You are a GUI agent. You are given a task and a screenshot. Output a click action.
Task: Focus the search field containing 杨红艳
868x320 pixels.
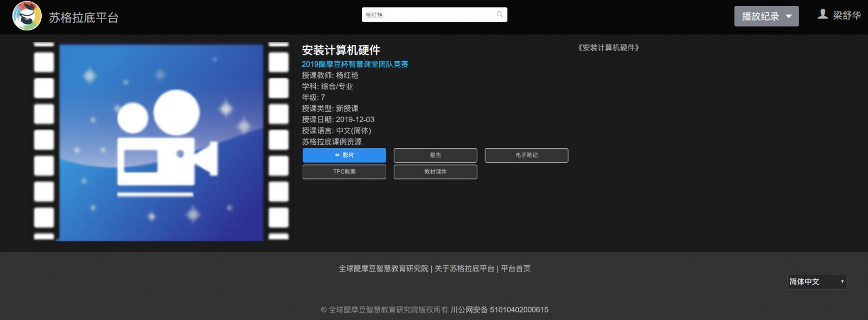429,15
